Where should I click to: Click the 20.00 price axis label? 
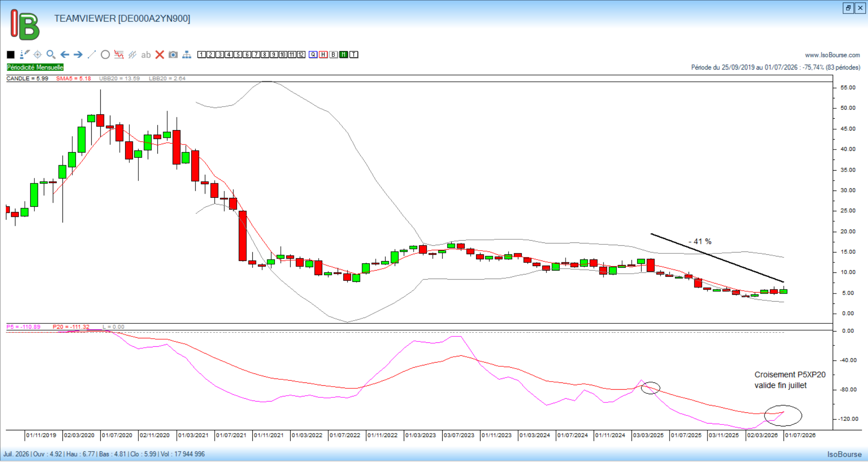pos(848,232)
